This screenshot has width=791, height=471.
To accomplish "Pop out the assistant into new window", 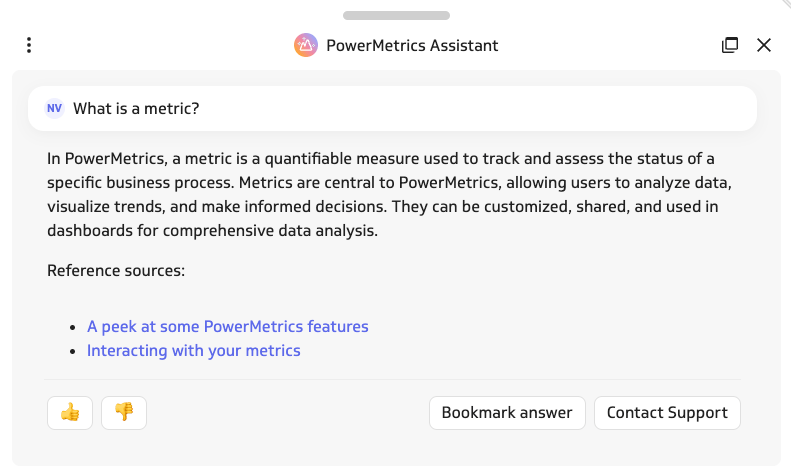I will point(729,45).
